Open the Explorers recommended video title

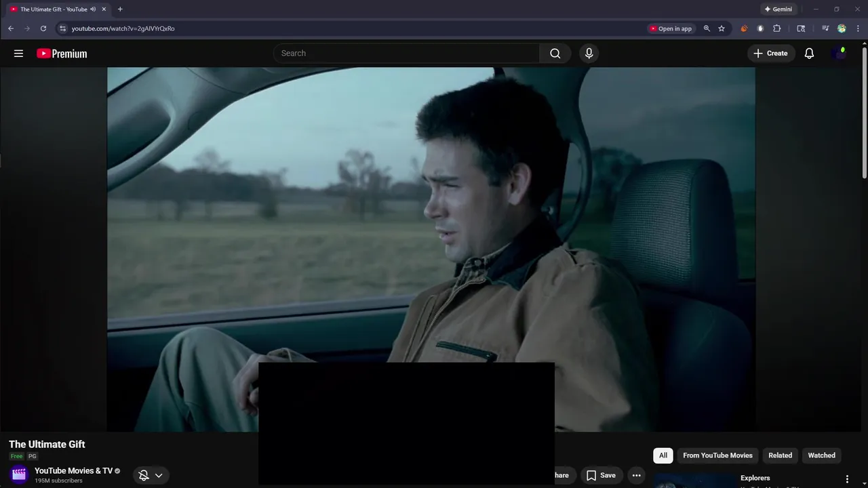coord(755,478)
